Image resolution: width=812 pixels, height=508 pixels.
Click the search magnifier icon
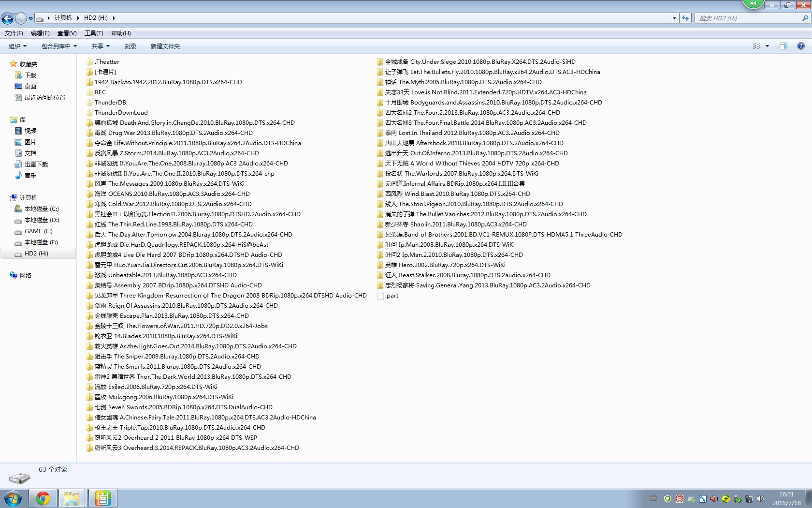(805, 18)
